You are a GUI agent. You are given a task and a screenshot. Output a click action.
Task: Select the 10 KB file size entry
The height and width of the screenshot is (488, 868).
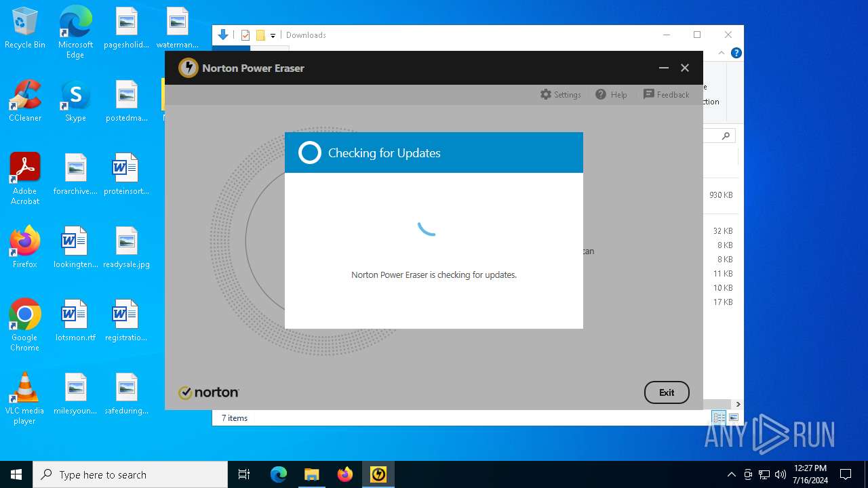coord(723,288)
